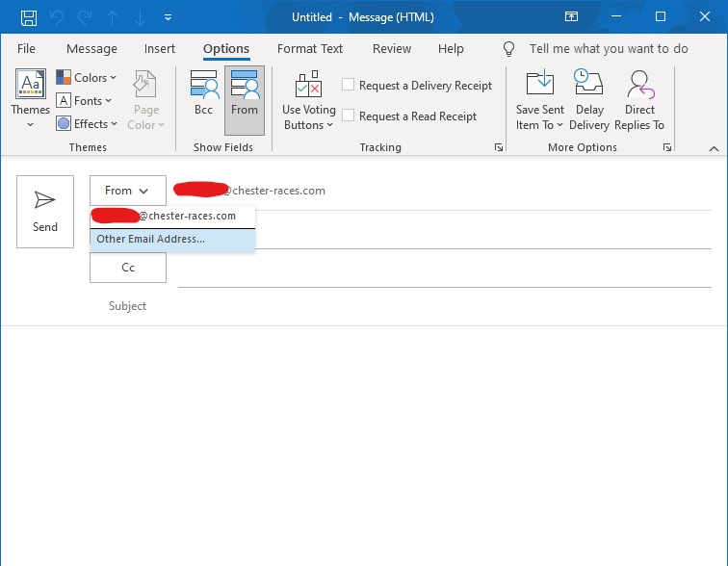Select the Options ribbon tab
The image size is (728, 566).
pos(226,49)
